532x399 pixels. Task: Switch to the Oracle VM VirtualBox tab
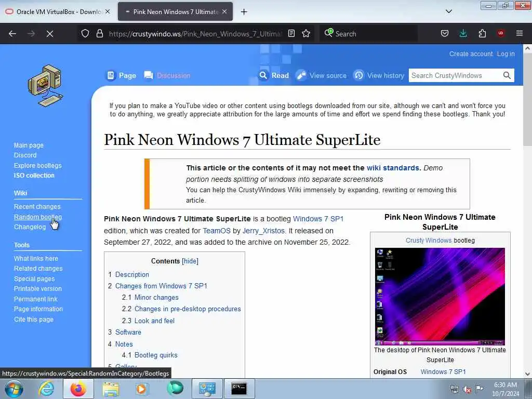coord(58,11)
